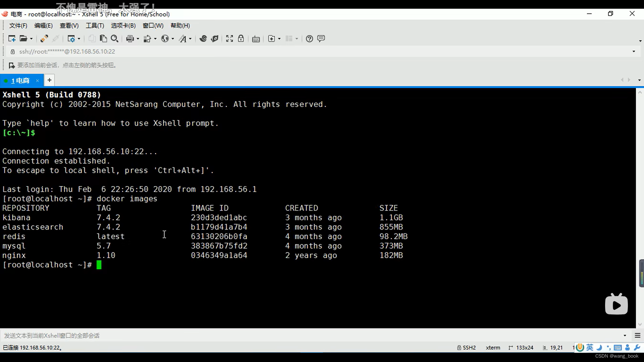This screenshot has height=362, width=644.
Task: Open the 工具(T) menu
Action: click(95, 25)
